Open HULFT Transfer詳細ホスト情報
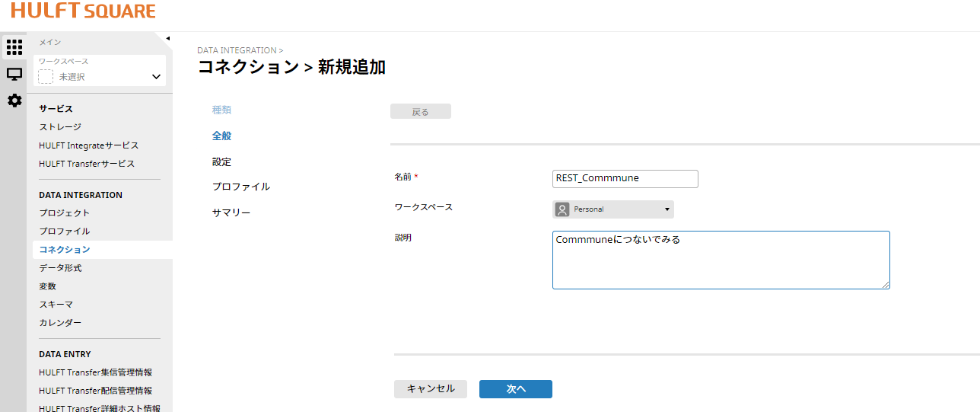This screenshot has width=980, height=412. (x=100, y=408)
